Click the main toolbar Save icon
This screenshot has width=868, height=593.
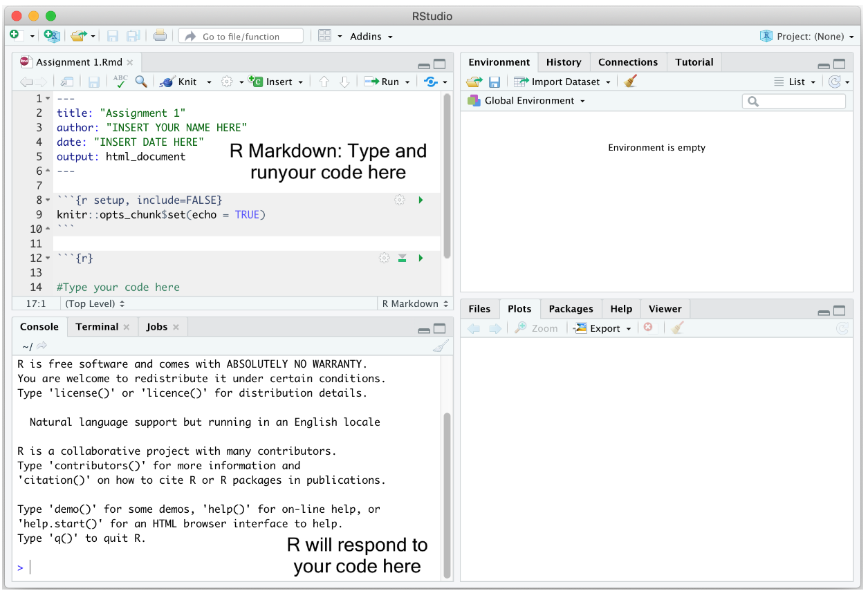coord(112,36)
